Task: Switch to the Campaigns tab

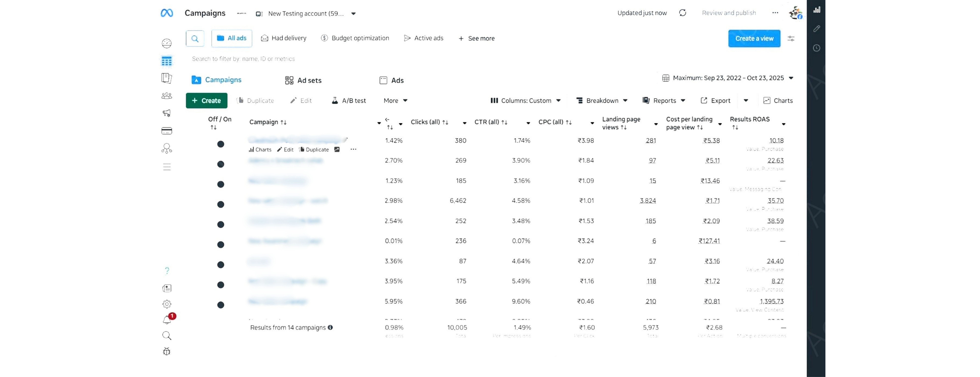Action: click(216, 80)
